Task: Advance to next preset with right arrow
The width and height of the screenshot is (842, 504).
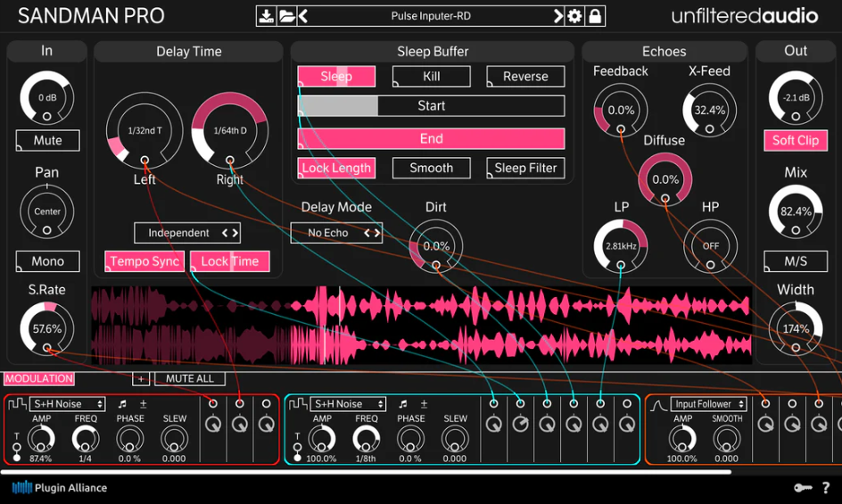Action: pyautogui.click(x=558, y=16)
